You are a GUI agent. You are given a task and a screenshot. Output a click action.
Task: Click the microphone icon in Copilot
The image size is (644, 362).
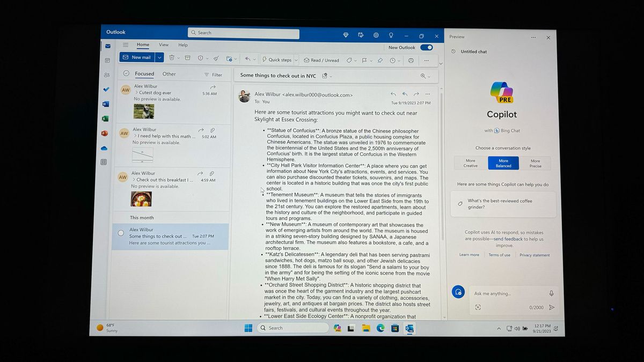[x=551, y=293]
